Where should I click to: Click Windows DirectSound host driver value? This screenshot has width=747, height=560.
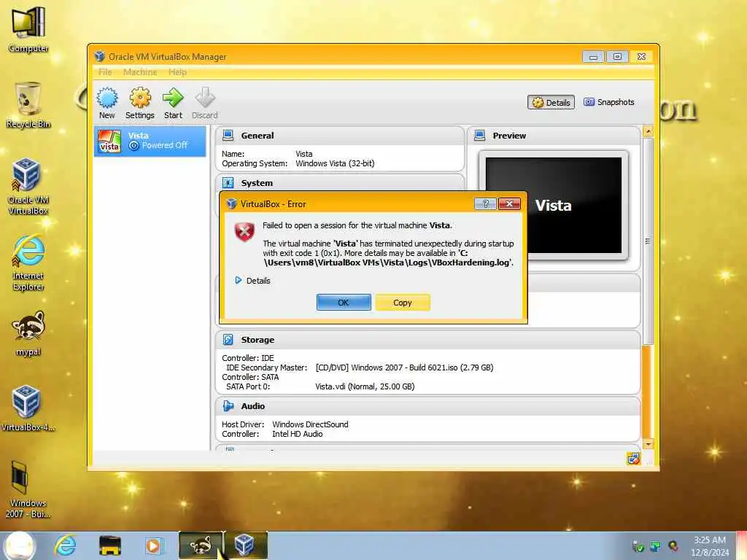[x=310, y=424]
